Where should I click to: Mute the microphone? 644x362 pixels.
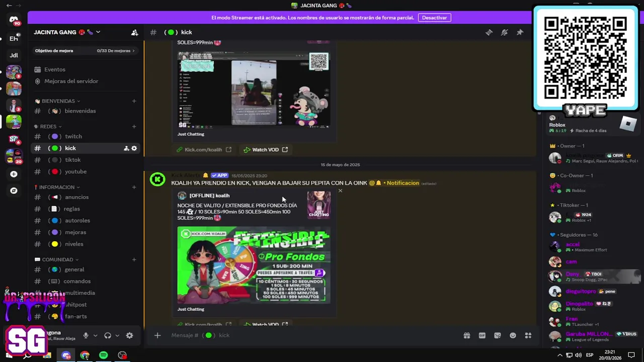86,335
